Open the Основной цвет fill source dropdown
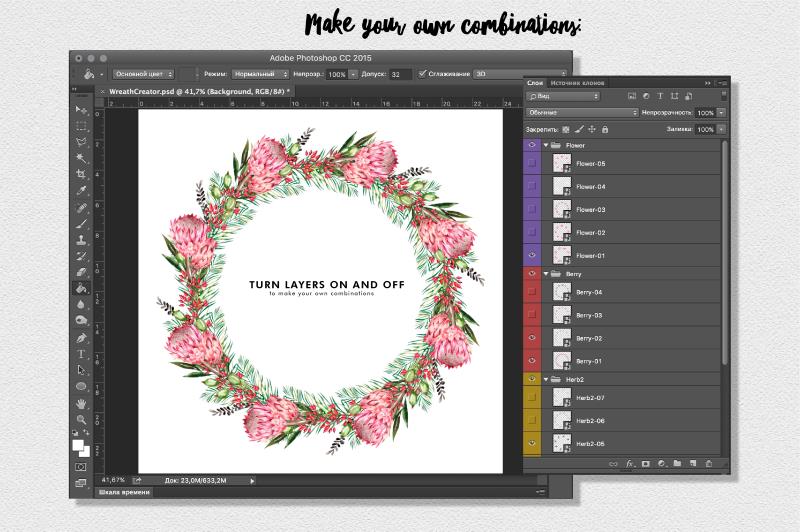The height and width of the screenshot is (532, 800). [142, 74]
